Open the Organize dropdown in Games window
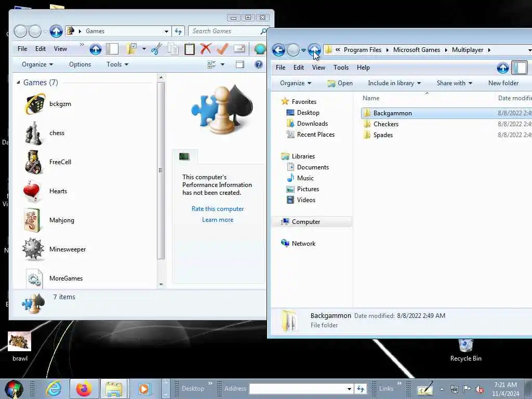 click(x=37, y=64)
